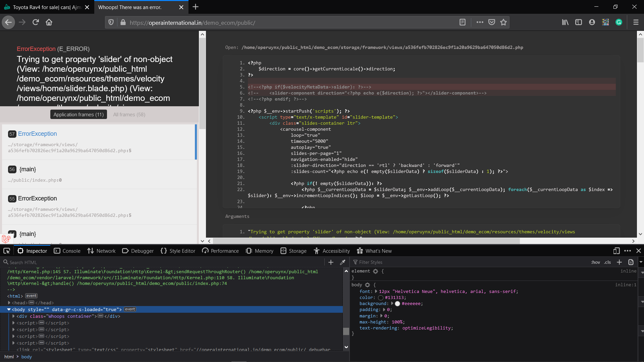The width and height of the screenshot is (644, 362).
Task: Click the Search HTML field
Action: tap(163, 262)
